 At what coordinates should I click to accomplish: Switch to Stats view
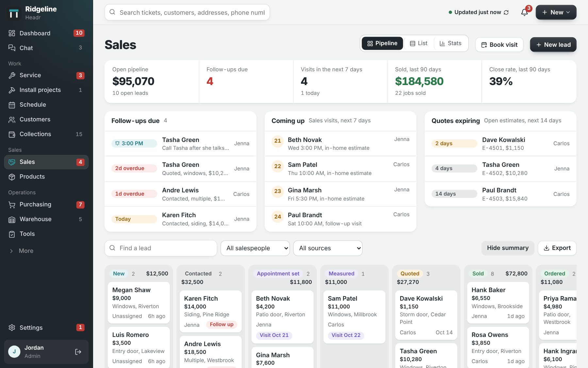[x=450, y=43]
